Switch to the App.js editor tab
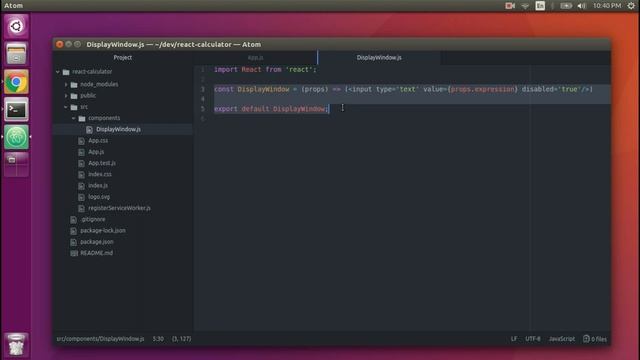The height and width of the screenshot is (360, 640). (256, 58)
